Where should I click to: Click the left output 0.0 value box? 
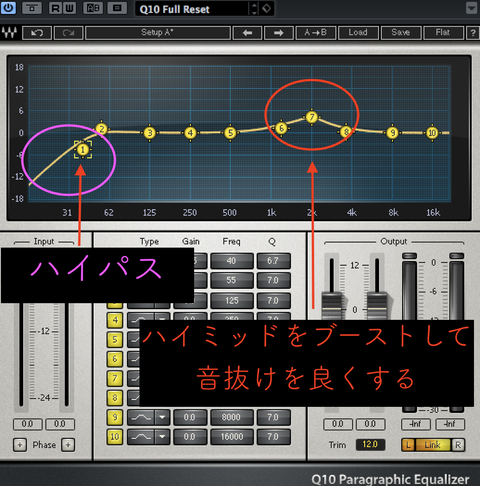[x=338, y=424]
